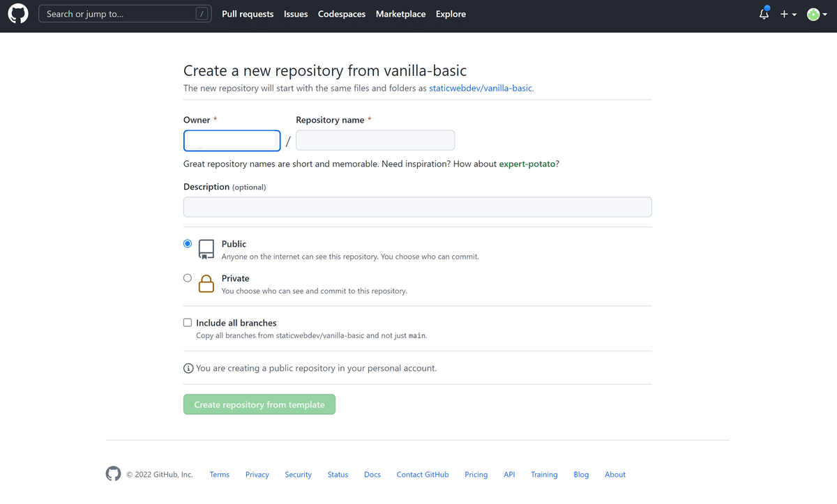
Task: Click the info icon beside public notice
Action: coord(188,368)
